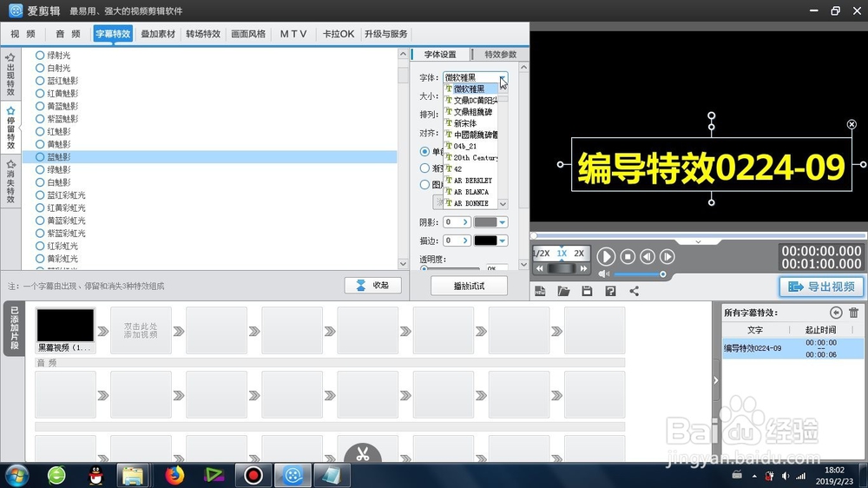The height and width of the screenshot is (488, 868).
Task: Click the 阴影 shadow value stepper arrow
Action: point(465,222)
